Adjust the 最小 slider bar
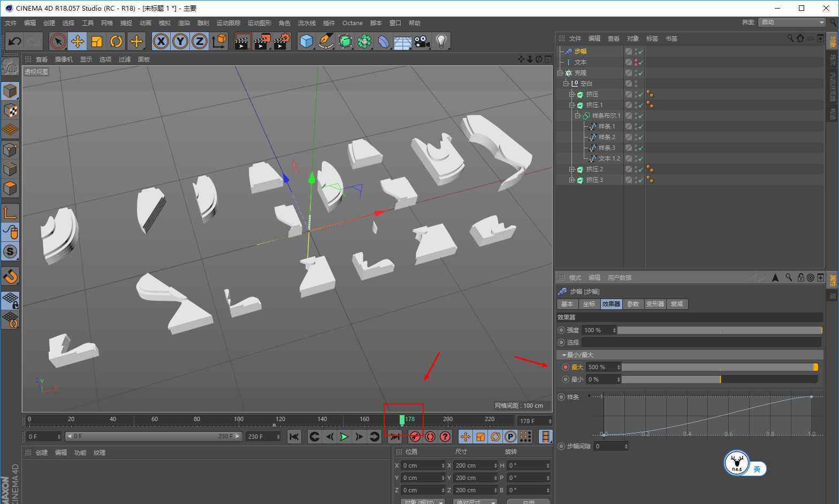Image resolution: width=839 pixels, height=504 pixels. coord(720,379)
